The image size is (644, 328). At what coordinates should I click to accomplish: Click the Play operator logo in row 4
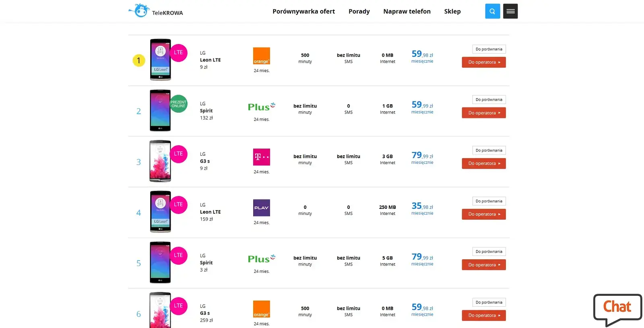[261, 208]
